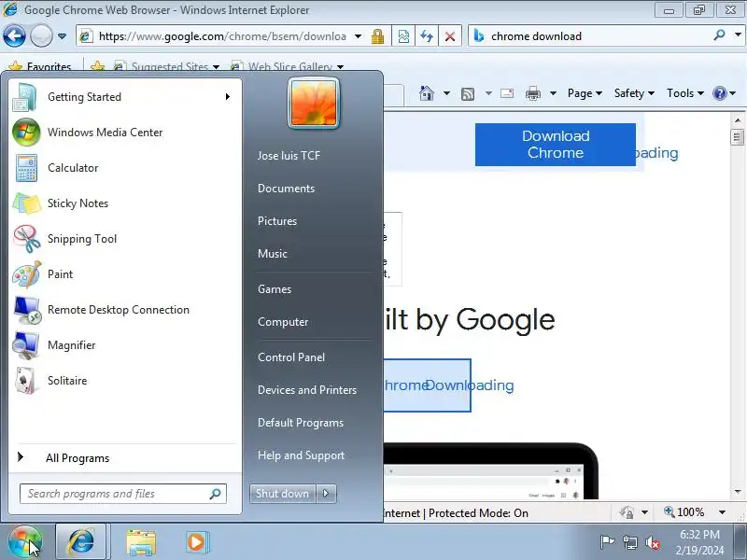The image size is (747, 560).
Task: Open Remote Desktop Connection
Action: coord(125,310)
